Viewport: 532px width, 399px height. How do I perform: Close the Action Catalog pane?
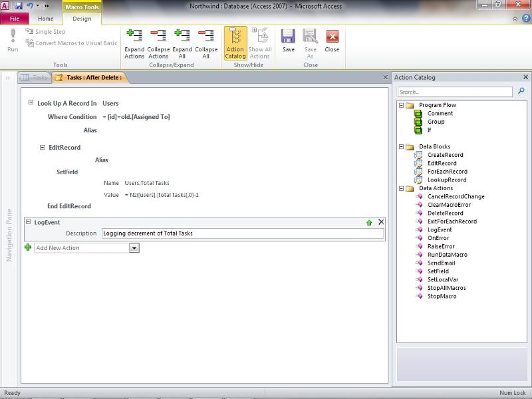(x=525, y=77)
